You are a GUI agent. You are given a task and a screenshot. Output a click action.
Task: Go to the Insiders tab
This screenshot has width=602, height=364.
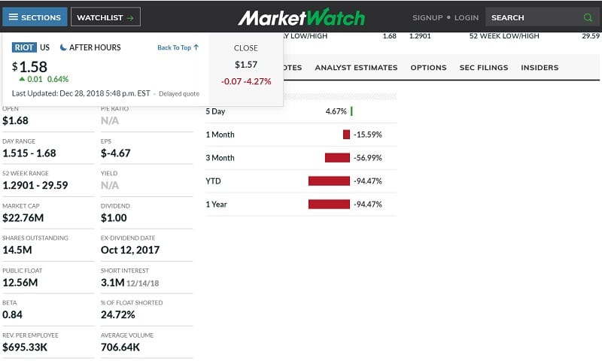(540, 68)
